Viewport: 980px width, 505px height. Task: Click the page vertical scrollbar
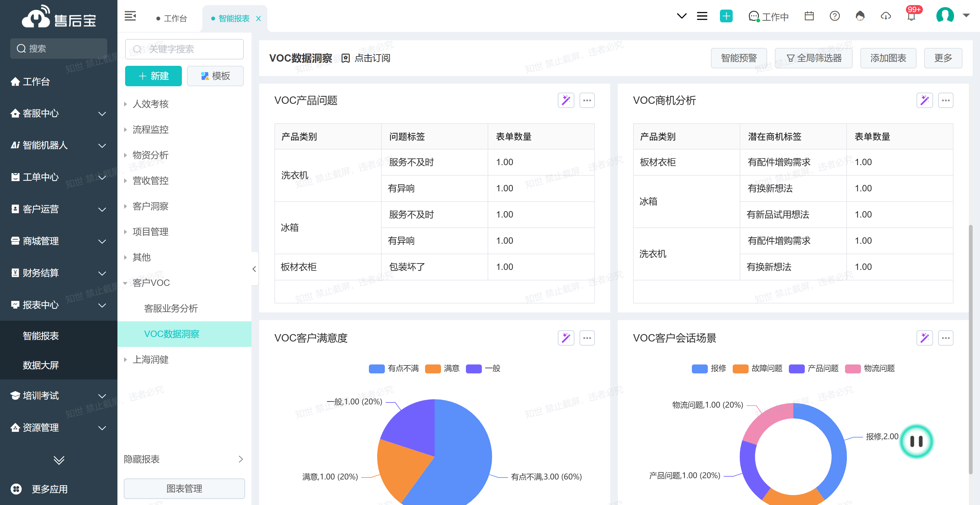click(971, 350)
